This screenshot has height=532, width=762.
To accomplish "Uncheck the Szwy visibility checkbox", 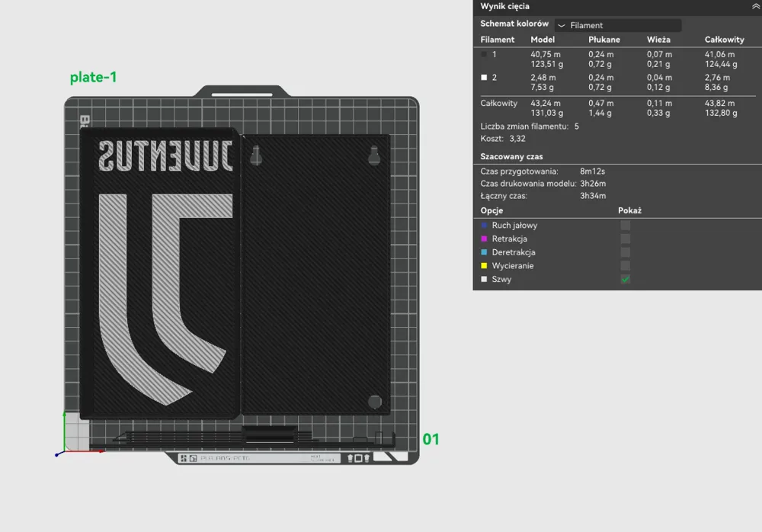I will pyautogui.click(x=625, y=279).
